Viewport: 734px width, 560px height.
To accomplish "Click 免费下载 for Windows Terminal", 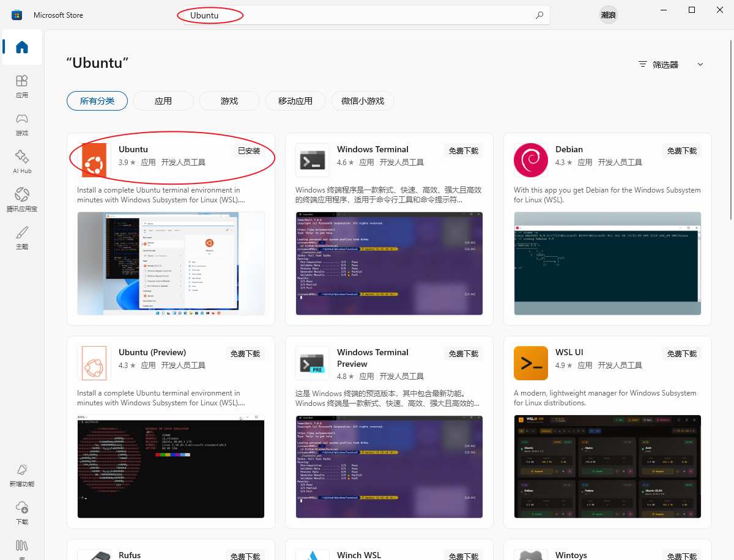I will click(x=464, y=151).
